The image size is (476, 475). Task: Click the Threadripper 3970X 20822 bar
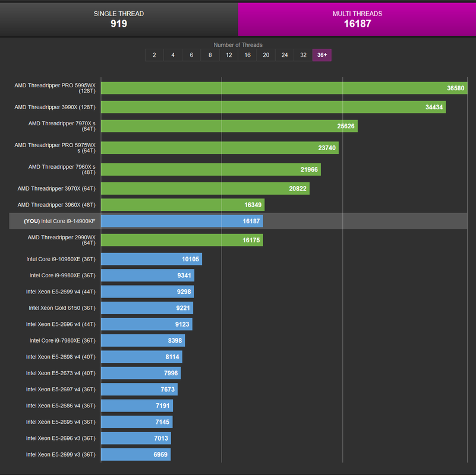(x=205, y=188)
